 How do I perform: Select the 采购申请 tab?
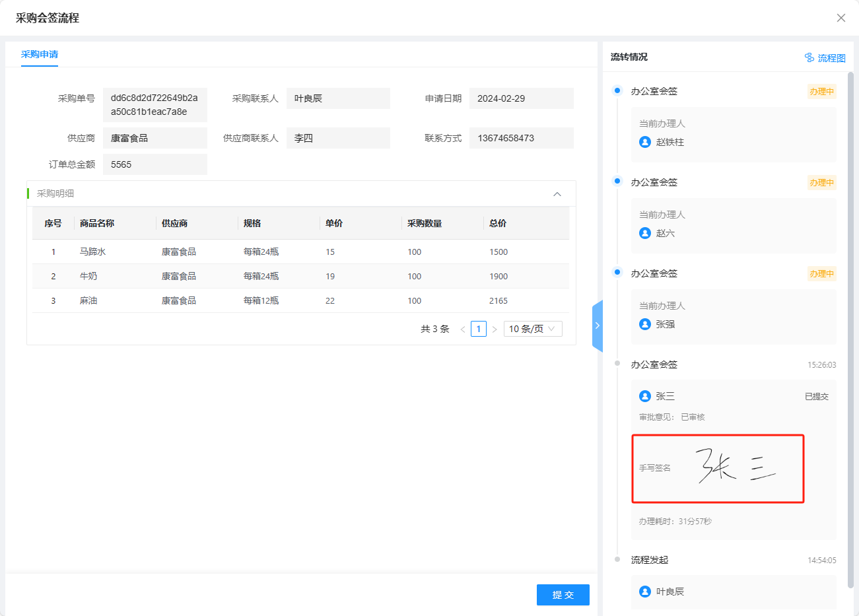tap(40, 54)
